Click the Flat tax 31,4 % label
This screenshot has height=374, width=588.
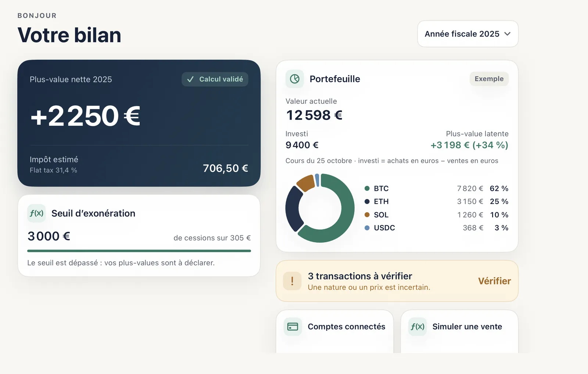pos(53,170)
